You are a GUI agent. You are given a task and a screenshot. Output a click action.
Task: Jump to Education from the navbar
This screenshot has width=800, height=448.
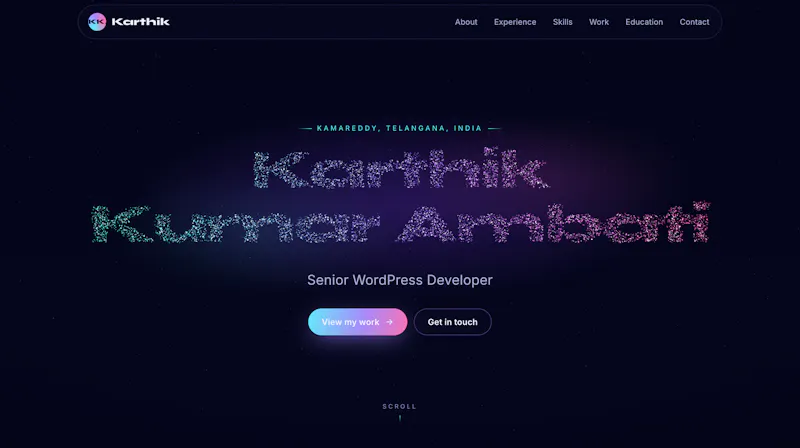(x=644, y=22)
